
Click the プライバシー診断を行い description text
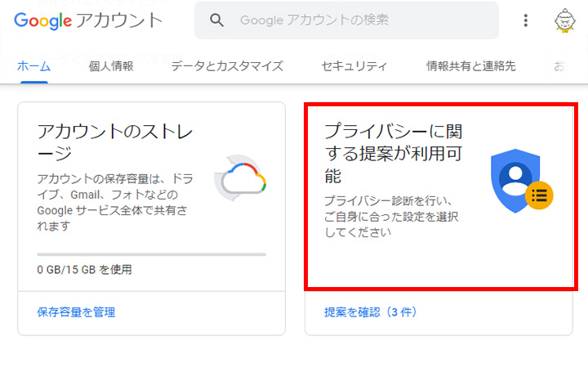point(391,217)
